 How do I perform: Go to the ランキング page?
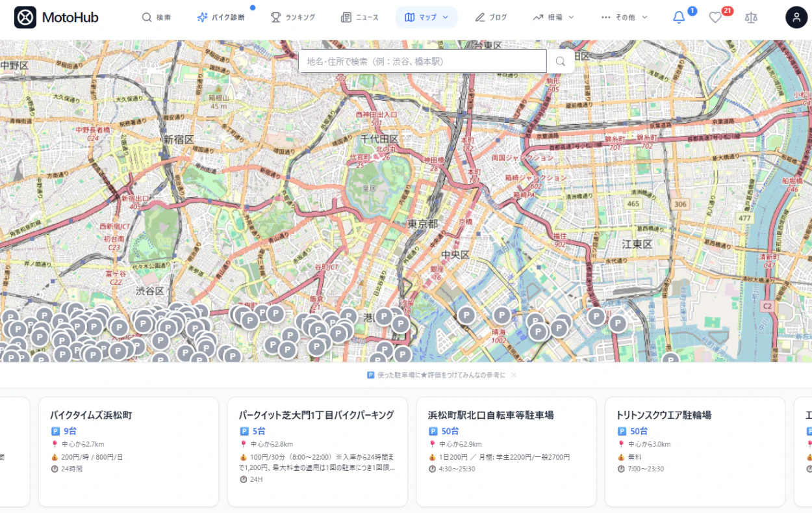click(x=293, y=18)
